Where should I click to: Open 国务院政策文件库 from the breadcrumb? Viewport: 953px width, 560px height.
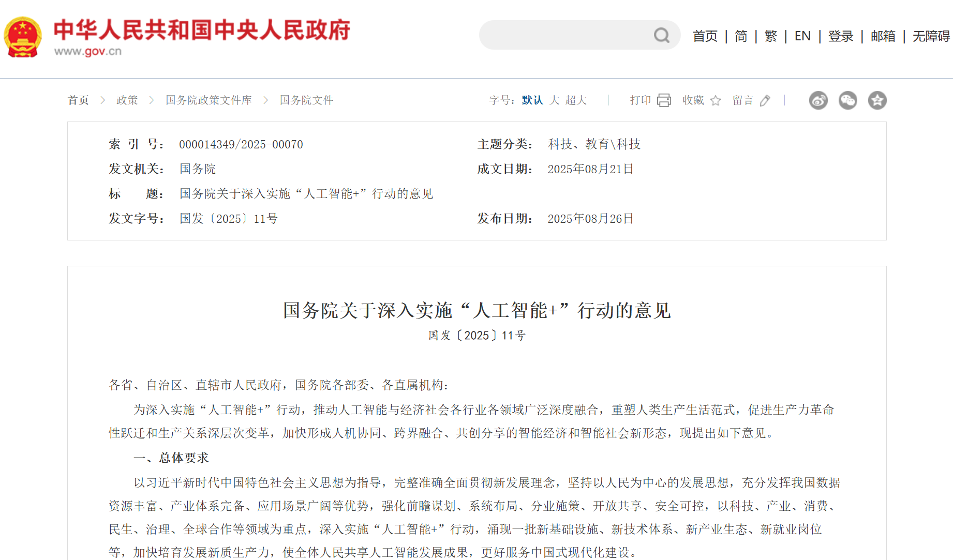click(x=208, y=100)
